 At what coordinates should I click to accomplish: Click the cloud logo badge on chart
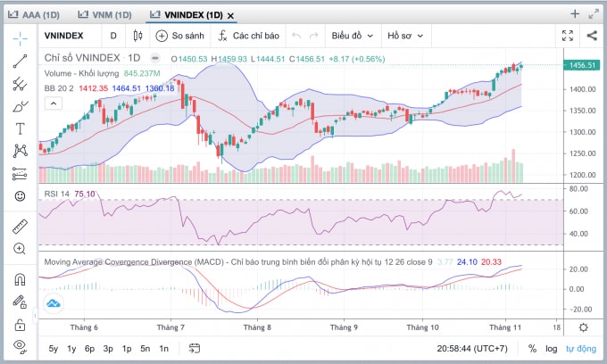[54, 303]
